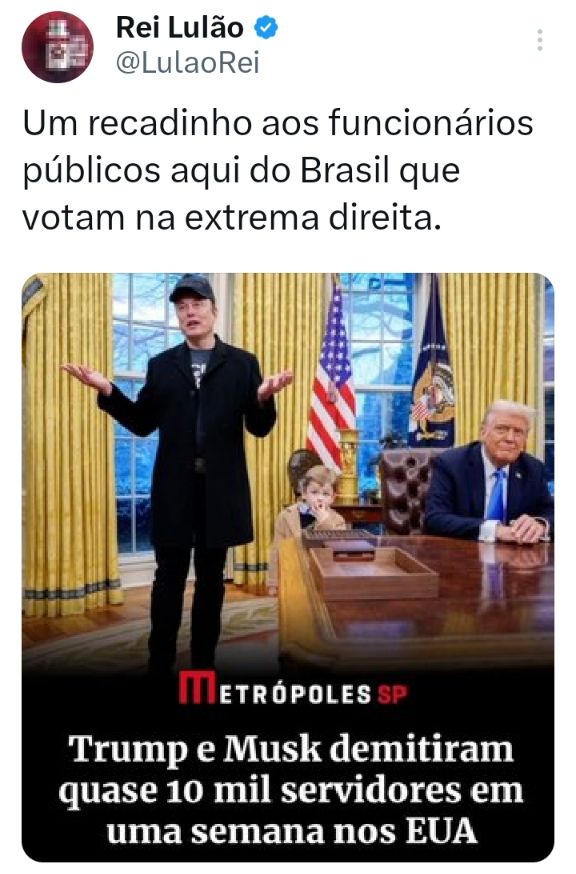576x874 pixels.
Task: Click the blue verified badge
Action: click(x=267, y=27)
